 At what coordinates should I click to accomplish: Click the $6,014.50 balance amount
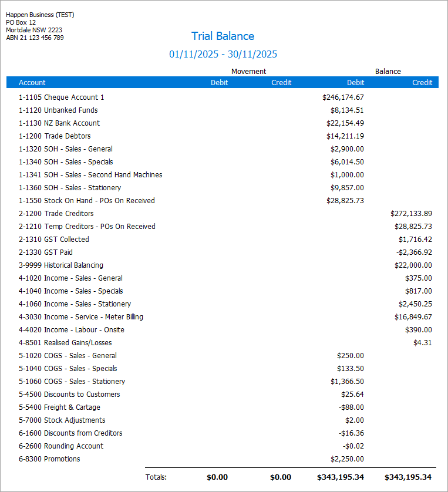[x=347, y=161]
